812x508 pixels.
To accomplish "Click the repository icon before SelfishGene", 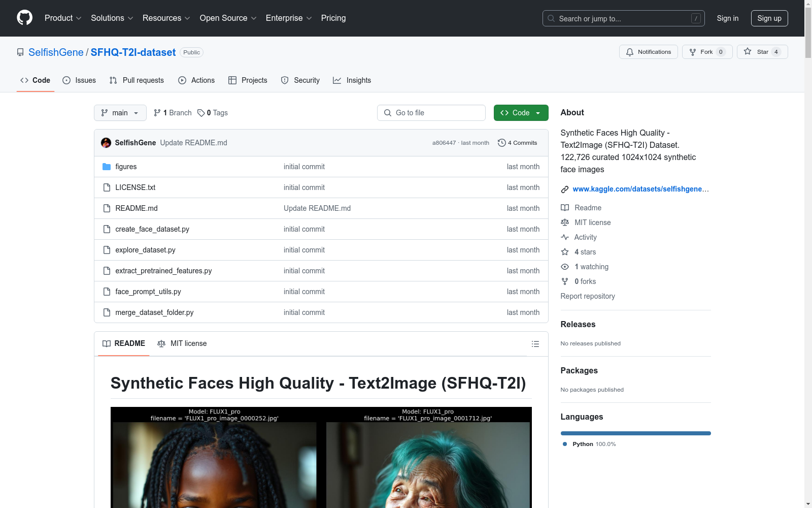I will click(x=20, y=52).
